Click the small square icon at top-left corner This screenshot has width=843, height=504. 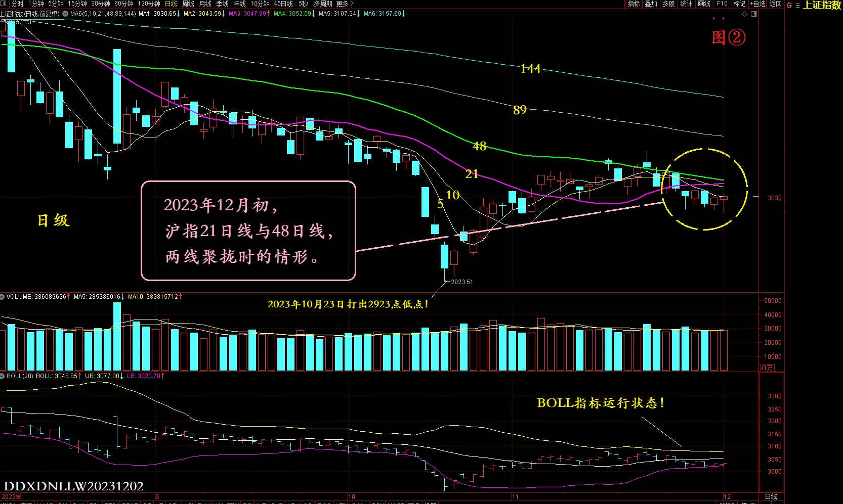[x=4, y=4]
